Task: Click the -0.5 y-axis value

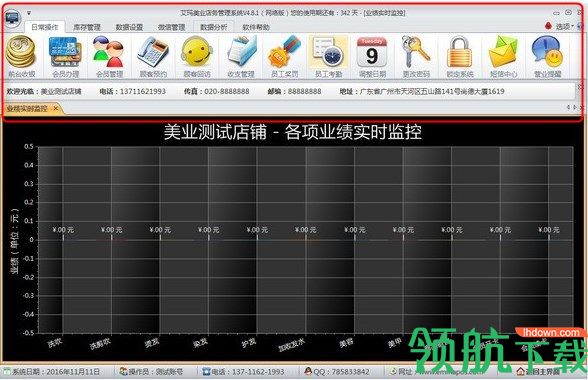Action: tap(28, 333)
